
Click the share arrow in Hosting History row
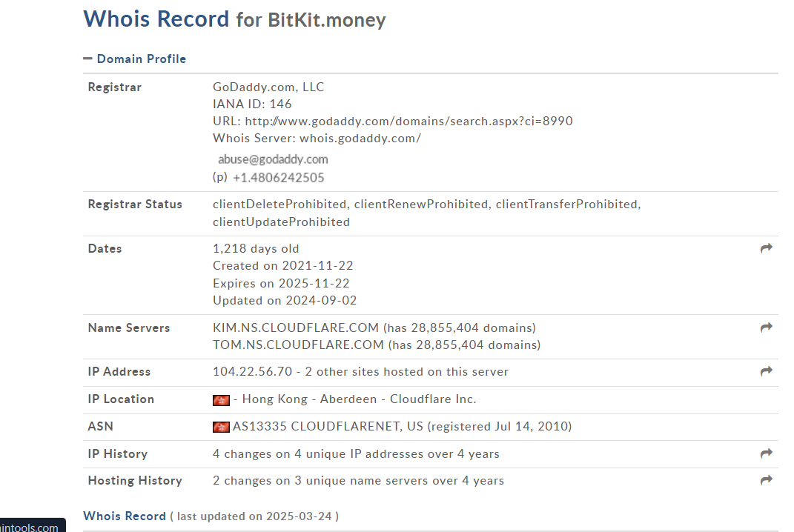point(766,480)
